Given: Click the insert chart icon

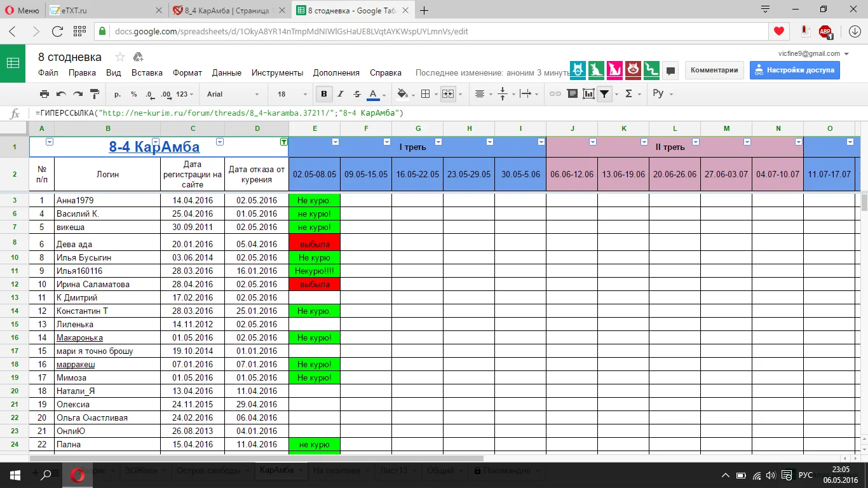Looking at the screenshot, I should pos(588,94).
